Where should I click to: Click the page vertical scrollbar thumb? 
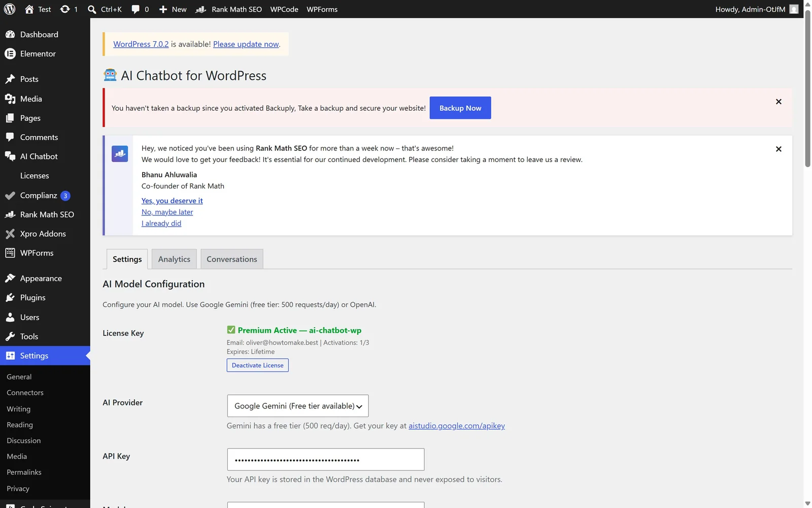(807, 88)
